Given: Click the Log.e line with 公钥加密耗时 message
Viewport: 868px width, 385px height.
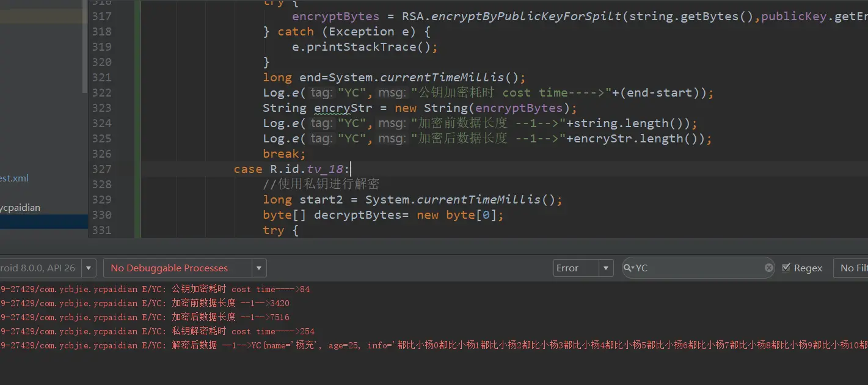Looking at the screenshot, I should click(x=489, y=93).
